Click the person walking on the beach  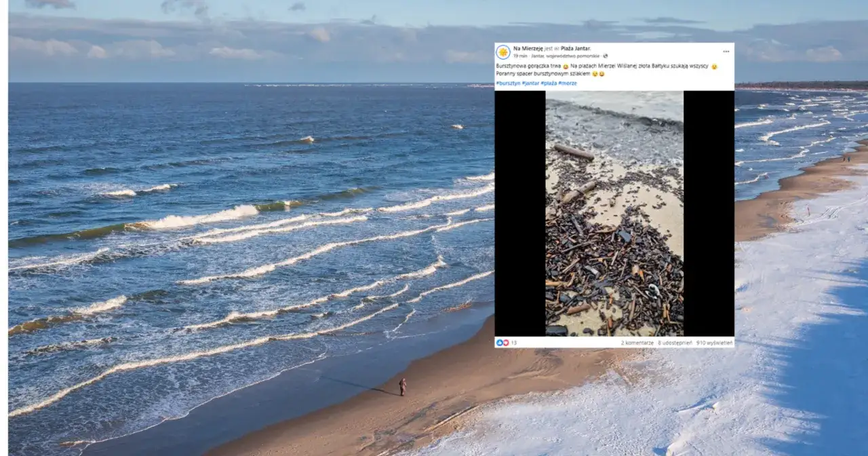pyautogui.click(x=402, y=387)
